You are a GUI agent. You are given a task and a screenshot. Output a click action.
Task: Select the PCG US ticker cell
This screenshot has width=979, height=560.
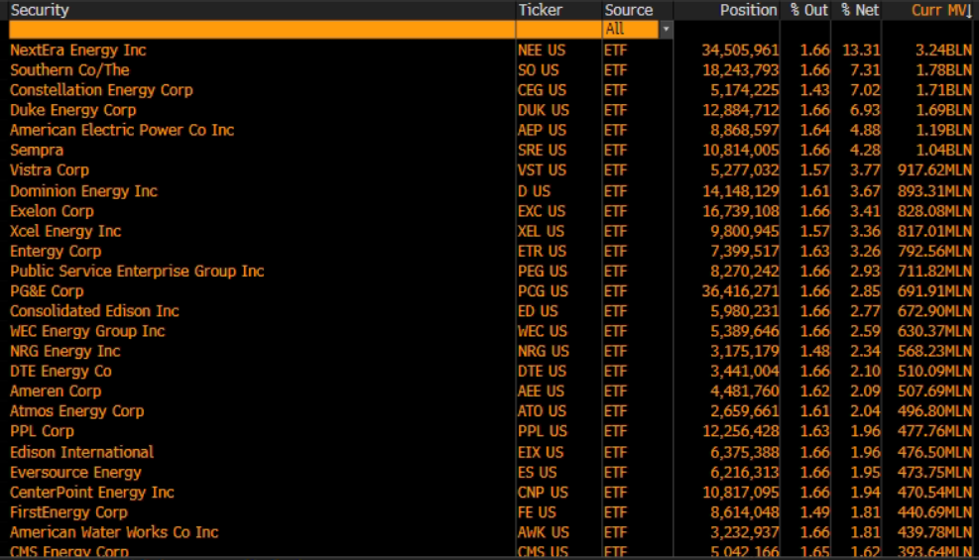click(x=543, y=291)
